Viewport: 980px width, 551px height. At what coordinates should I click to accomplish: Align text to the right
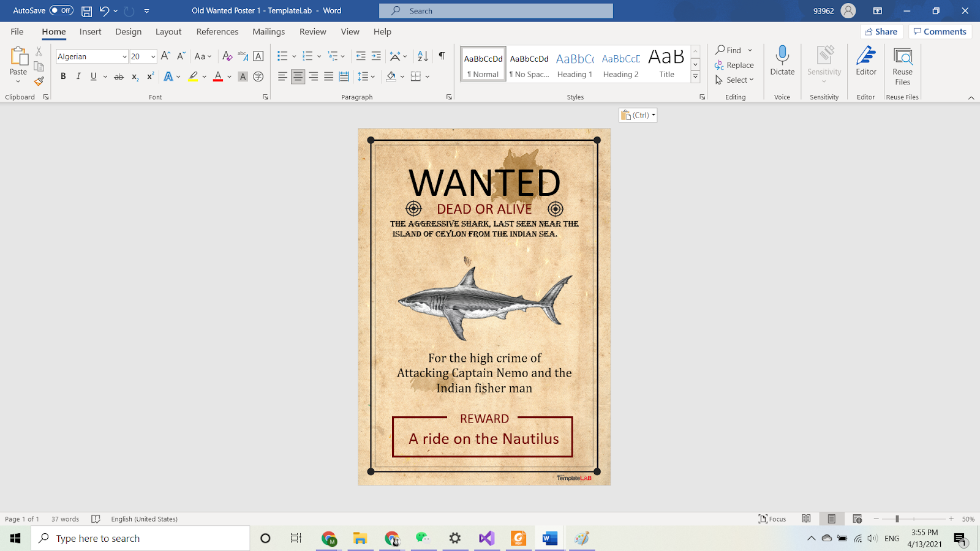(x=313, y=77)
